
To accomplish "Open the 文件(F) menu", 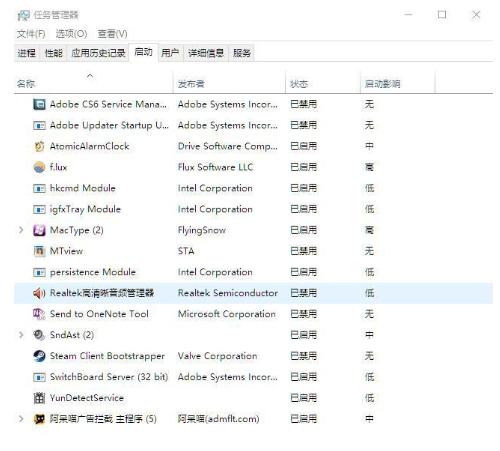I will (x=31, y=34).
